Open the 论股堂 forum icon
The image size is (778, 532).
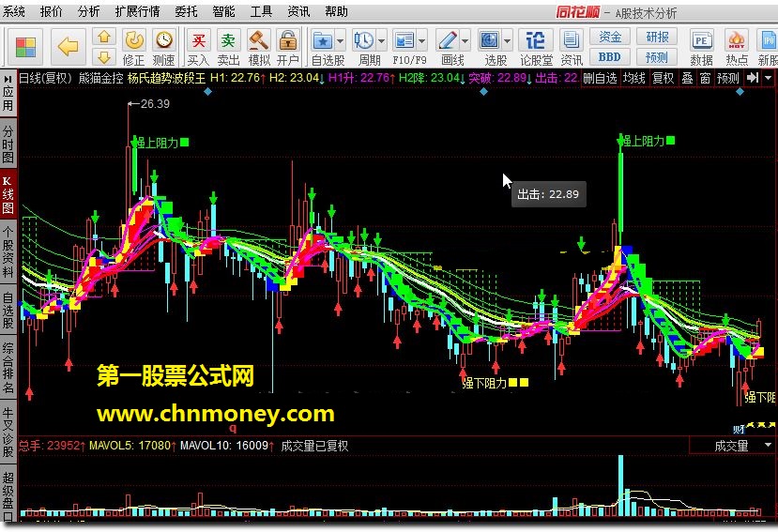pyautogui.click(x=536, y=48)
